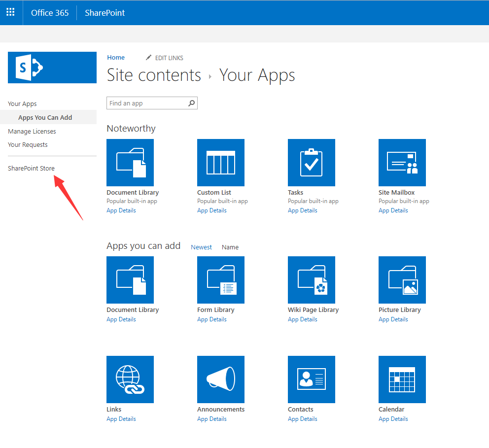Click the Calendar app name
Viewport: 489px width, 448px height.
click(391, 409)
